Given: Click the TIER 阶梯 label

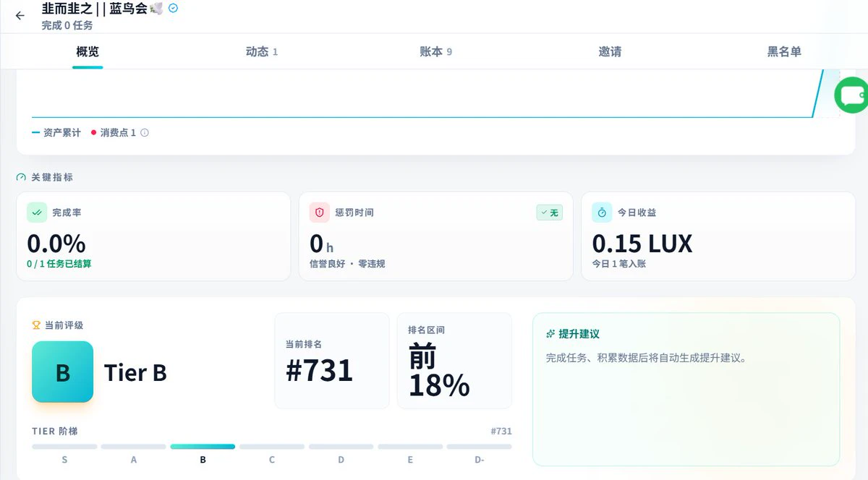Looking at the screenshot, I should click(55, 432).
